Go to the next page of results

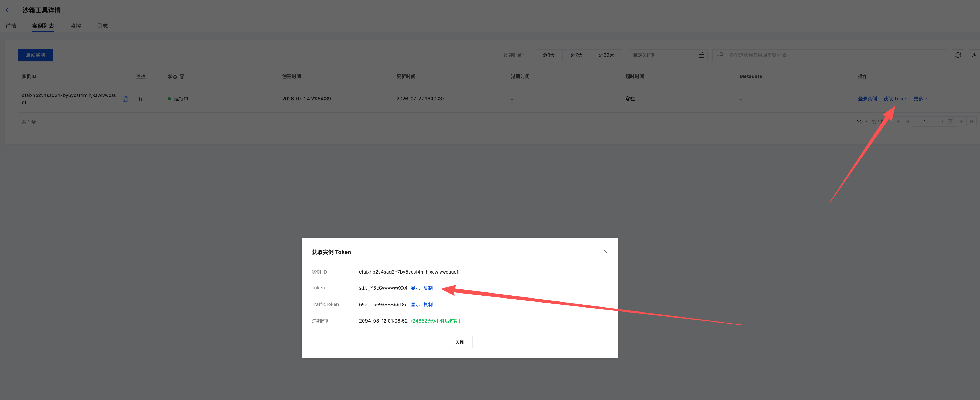[961, 122]
